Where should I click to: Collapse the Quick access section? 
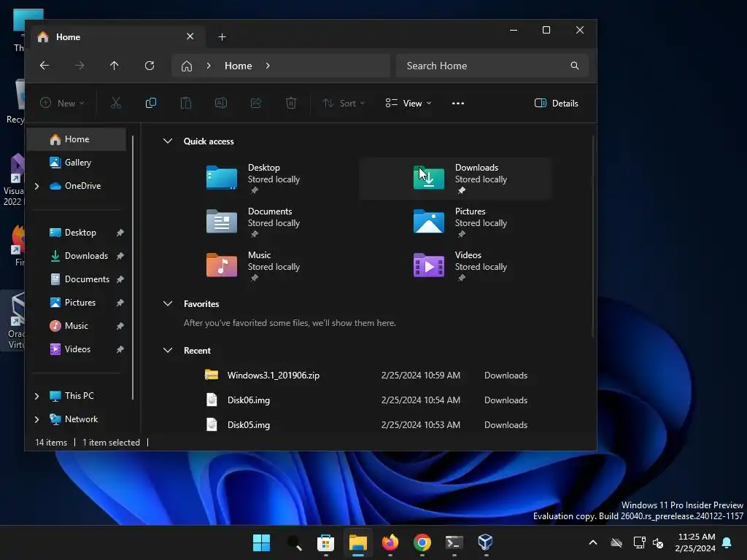coord(168,141)
